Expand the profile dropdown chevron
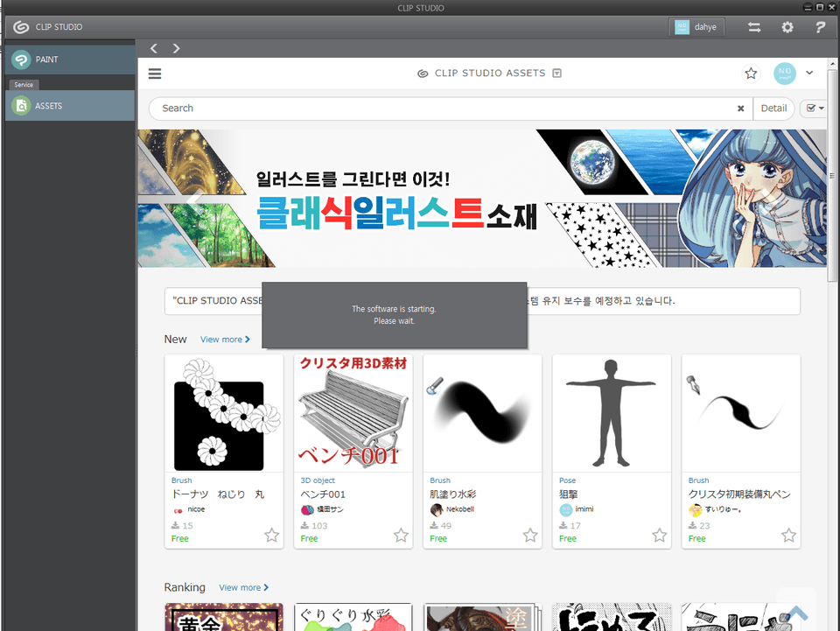This screenshot has width=840, height=631. (x=809, y=73)
